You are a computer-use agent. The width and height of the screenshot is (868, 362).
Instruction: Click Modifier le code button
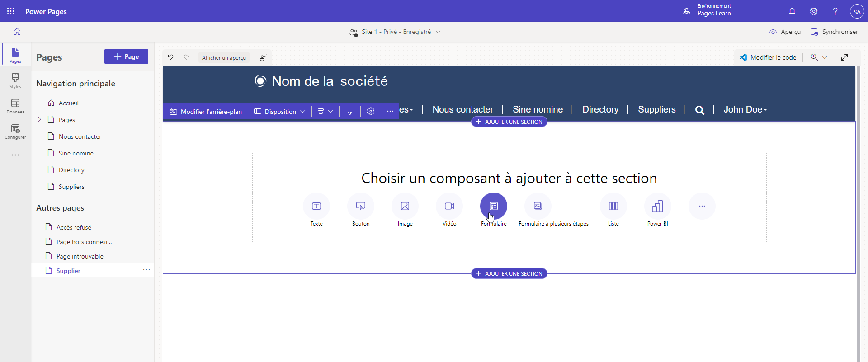click(768, 57)
